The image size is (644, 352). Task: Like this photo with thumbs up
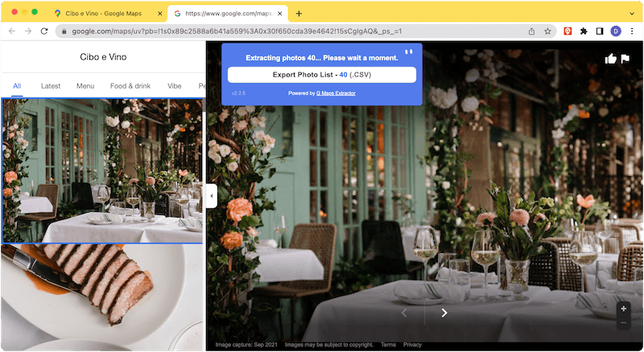point(611,59)
